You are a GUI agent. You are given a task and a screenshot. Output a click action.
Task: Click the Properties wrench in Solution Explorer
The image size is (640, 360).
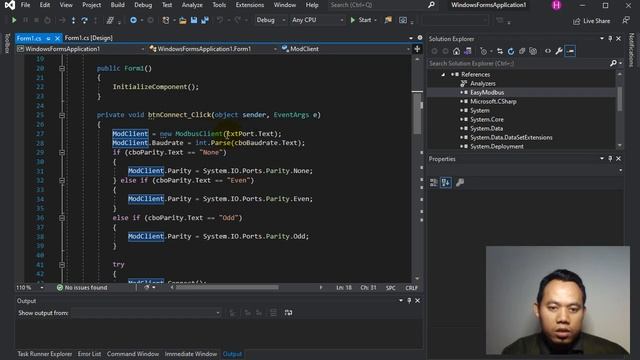pos(559,51)
